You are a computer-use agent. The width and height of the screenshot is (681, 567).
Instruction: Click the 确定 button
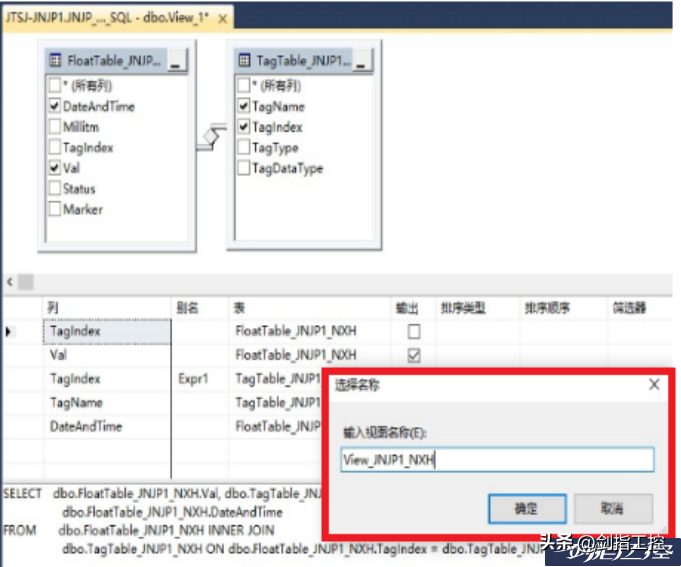(526, 508)
